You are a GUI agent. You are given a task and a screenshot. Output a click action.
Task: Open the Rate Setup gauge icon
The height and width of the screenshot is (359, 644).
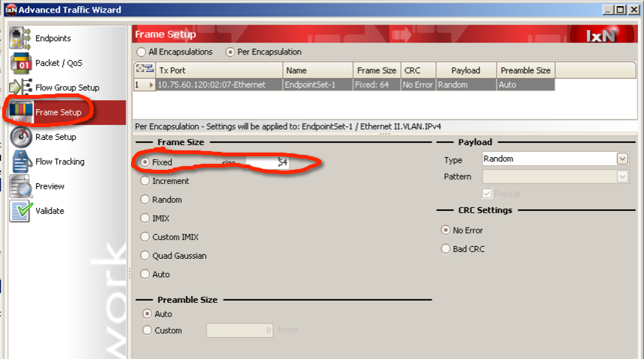tap(21, 136)
